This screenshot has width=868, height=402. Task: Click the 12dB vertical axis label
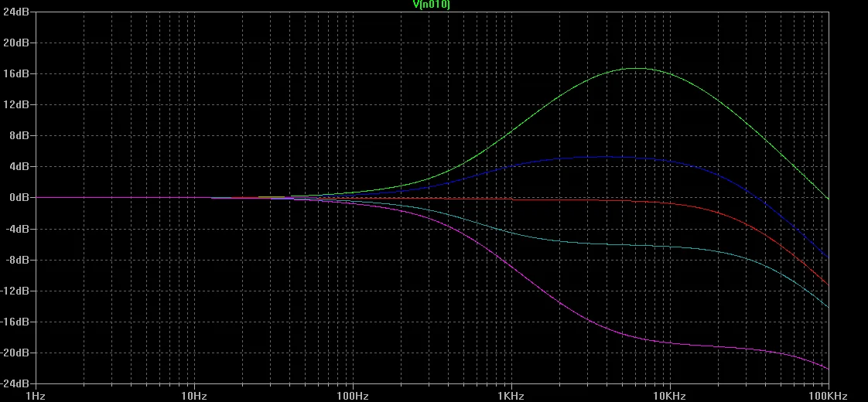16,104
